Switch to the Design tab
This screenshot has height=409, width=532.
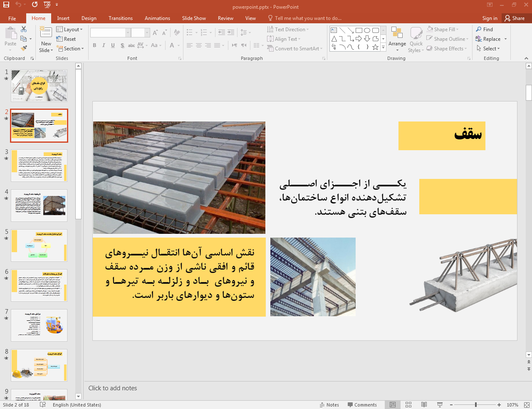click(89, 18)
